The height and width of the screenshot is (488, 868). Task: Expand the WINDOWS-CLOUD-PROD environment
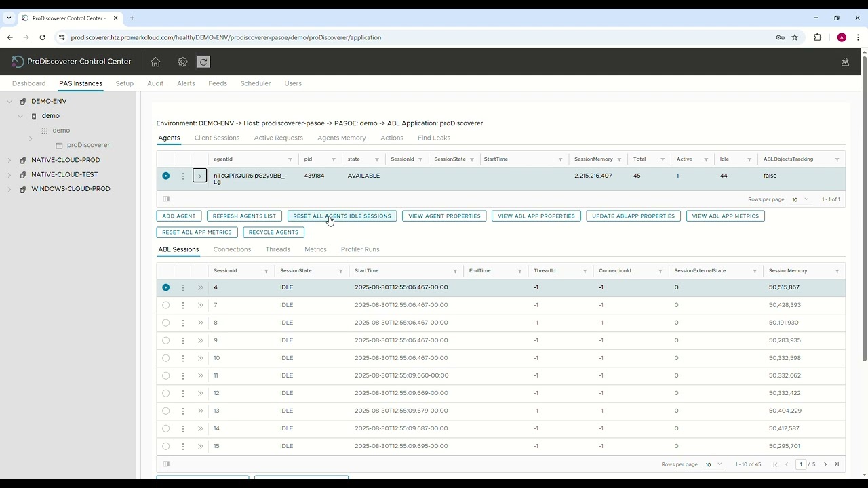pyautogui.click(x=9, y=189)
